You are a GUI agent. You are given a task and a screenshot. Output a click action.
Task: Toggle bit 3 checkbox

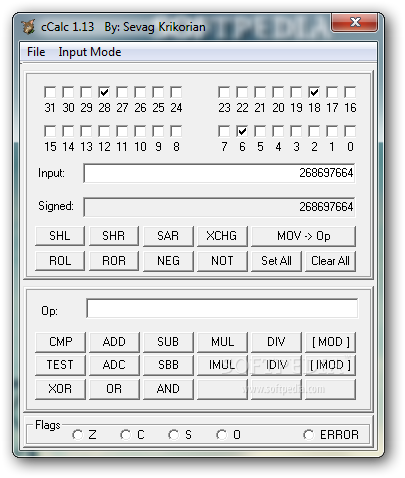tap(296, 131)
